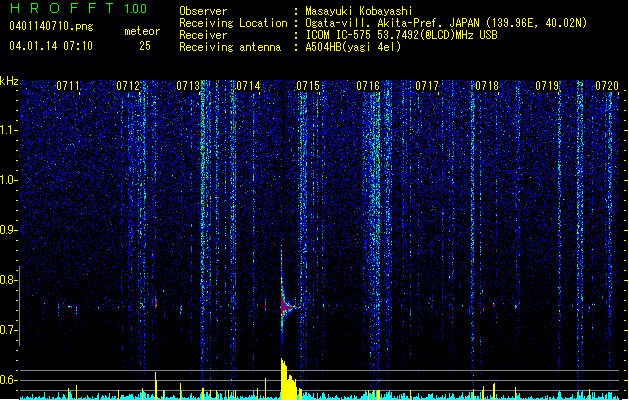Click observer name Masayuki Kobayashi

click(359, 11)
